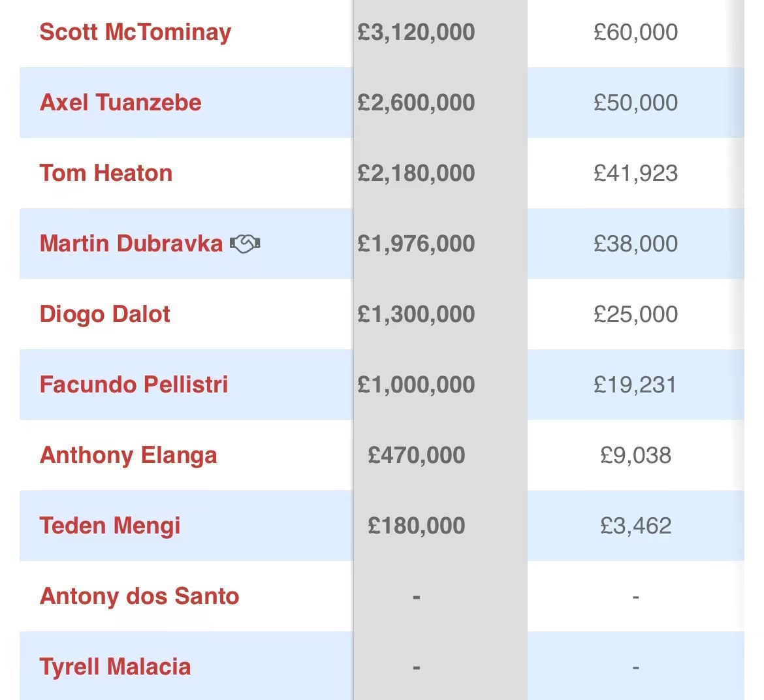Image resolution: width=764 pixels, height=700 pixels.
Task: Open Martin Dubravka's profile link
Action: pos(131,244)
